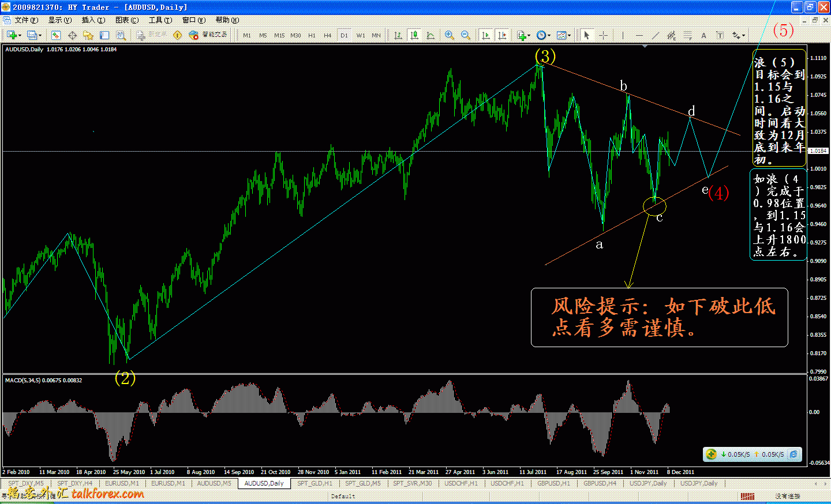Open the 插入 (Insert) menu
The height and width of the screenshot is (504, 831).
[93, 20]
